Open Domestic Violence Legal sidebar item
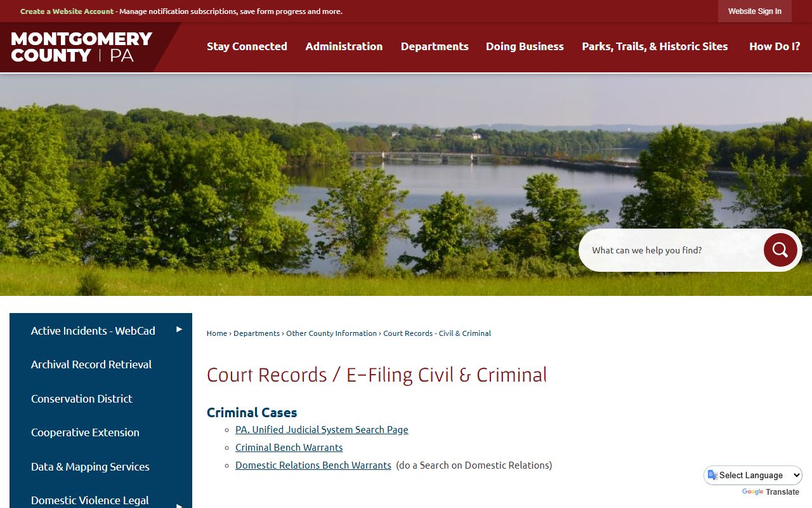Viewport: 812px width, 508px height. 90,500
